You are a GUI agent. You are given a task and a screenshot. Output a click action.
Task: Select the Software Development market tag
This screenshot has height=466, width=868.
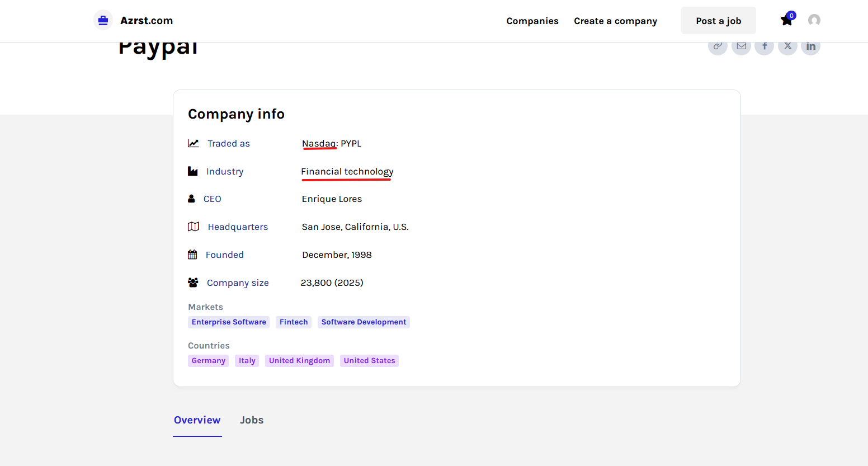coord(364,322)
